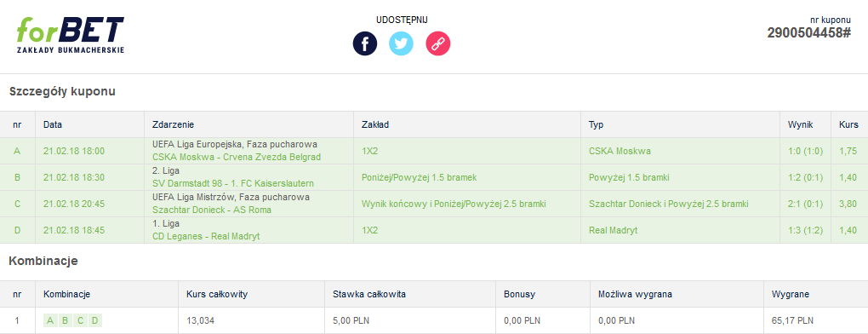Select combination badge A
This screenshot has height=334, width=868.
50,320
